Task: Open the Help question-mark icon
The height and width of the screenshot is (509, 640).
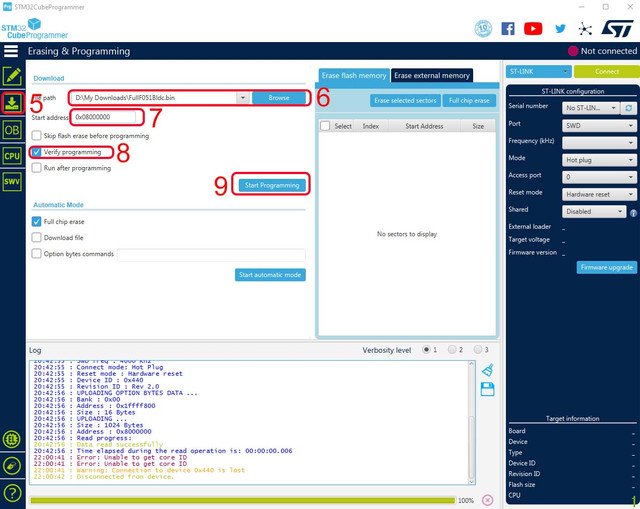Action: [x=12, y=493]
